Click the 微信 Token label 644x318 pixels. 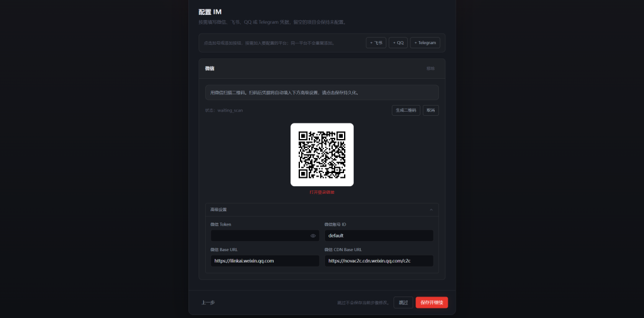pos(221,224)
